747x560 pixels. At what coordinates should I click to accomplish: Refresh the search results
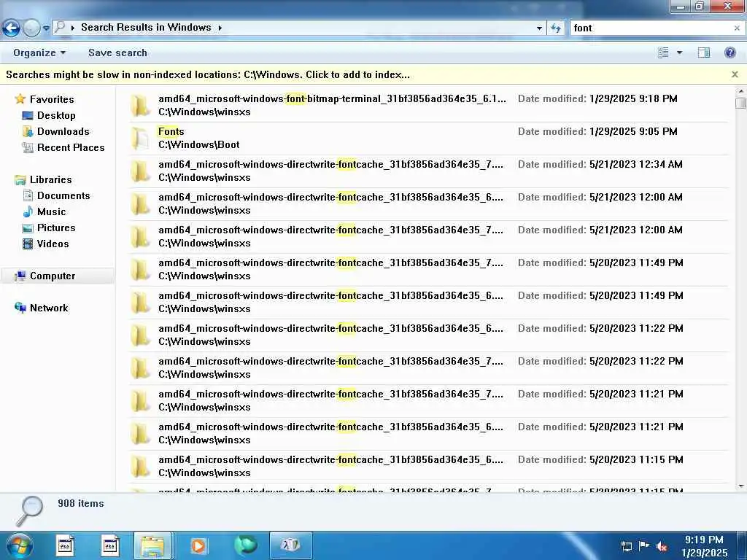pos(555,28)
